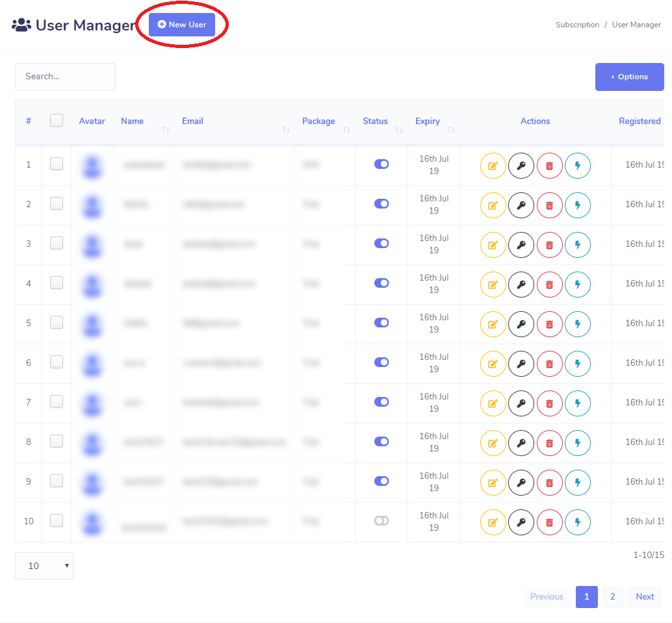Screen dimensions: 672x623
Task: Delete user in row 10 via trash icon
Action: point(549,522)
